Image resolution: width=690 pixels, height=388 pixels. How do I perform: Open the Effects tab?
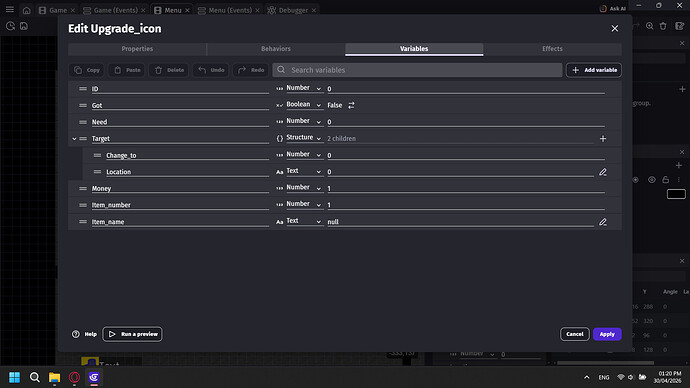[552, 49]
